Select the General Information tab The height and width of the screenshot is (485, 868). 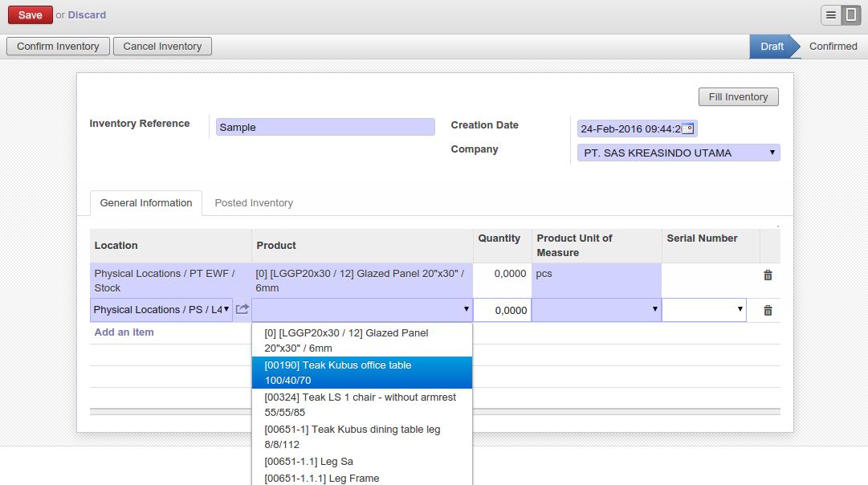146,203
